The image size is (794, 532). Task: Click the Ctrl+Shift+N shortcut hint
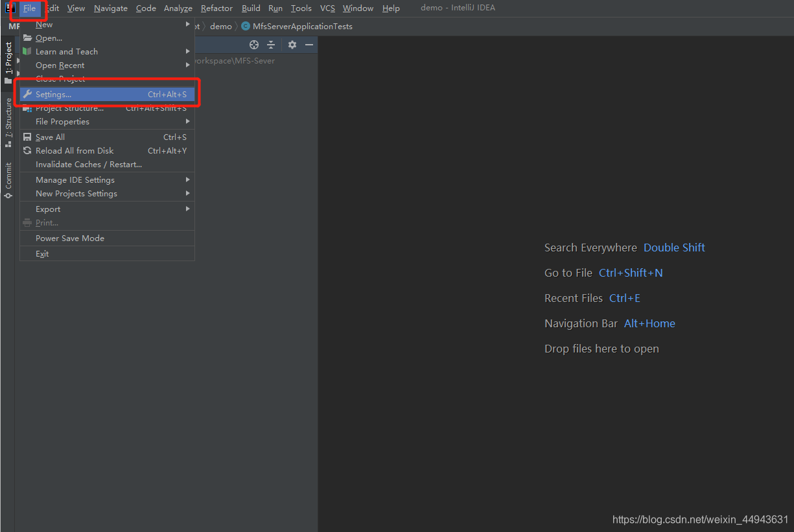(631, 273)
